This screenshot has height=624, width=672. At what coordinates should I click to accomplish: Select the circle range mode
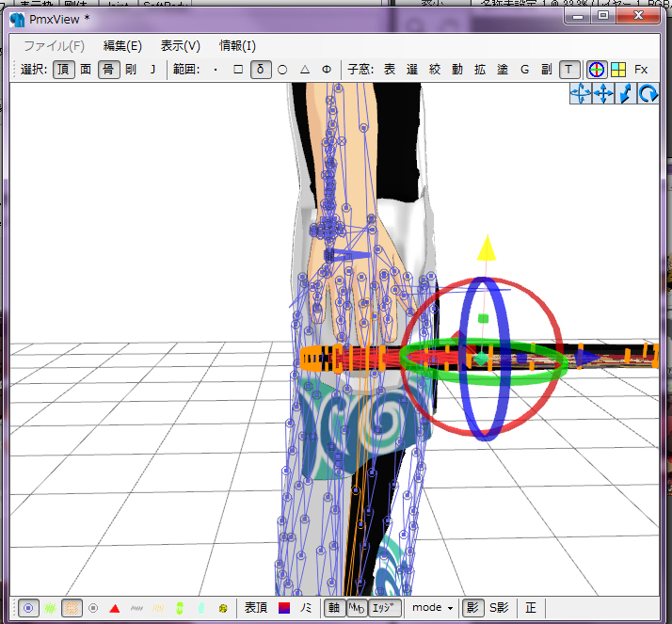[282, 70]
